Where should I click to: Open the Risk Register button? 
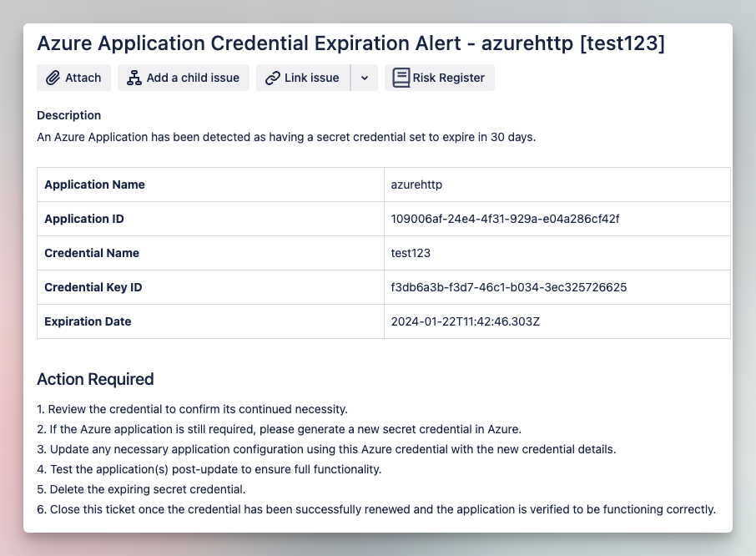[x=440, y=78]
